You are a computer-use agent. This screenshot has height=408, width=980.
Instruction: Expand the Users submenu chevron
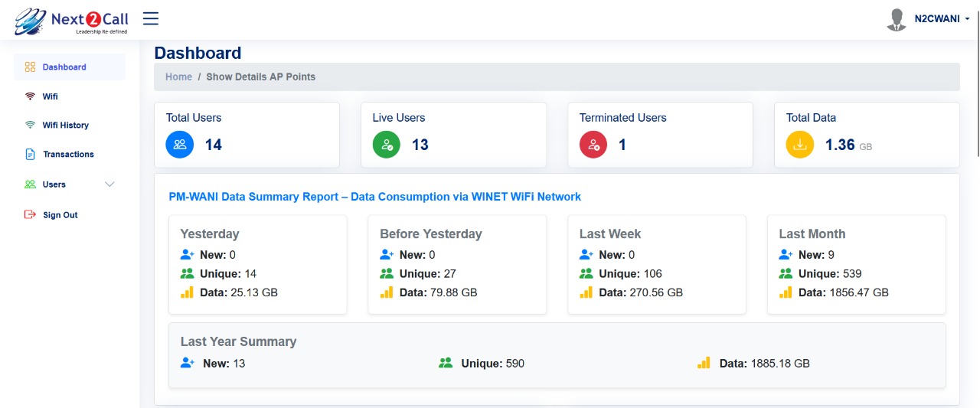(109, 184)
